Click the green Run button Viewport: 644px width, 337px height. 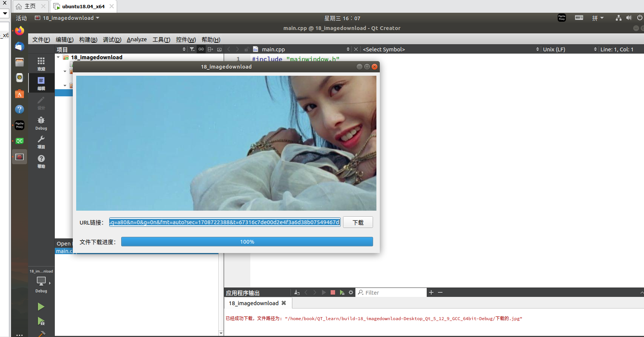tap(41, 307)
